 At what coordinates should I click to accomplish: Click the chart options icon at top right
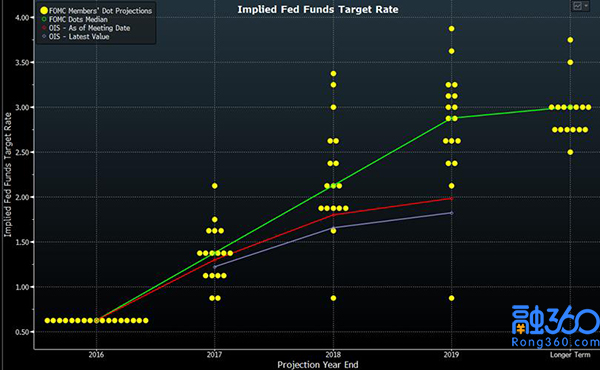pos(577,6)
